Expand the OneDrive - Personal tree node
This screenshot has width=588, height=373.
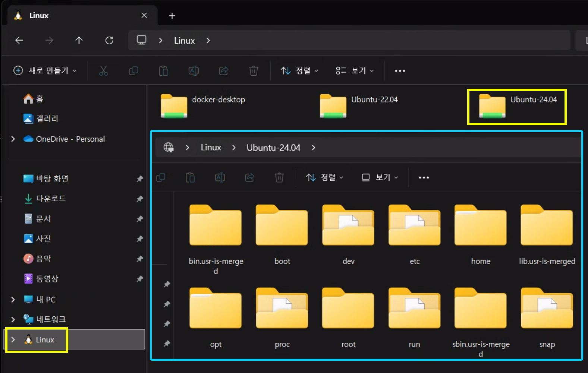click(x=13, y=139)
